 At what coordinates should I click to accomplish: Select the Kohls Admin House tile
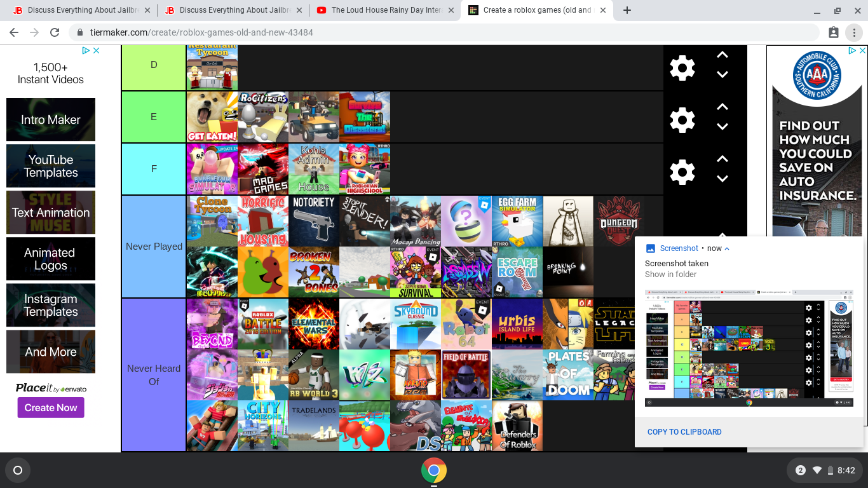pos(314,169)
